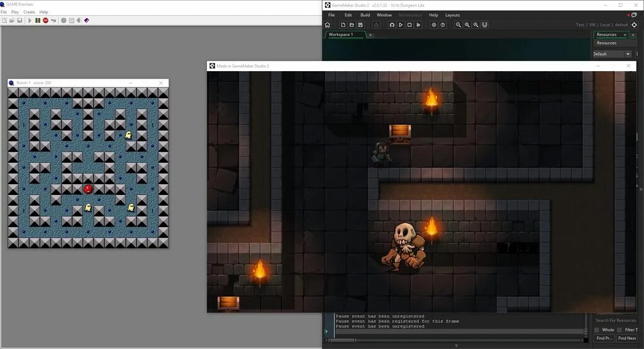Click 'registered for this frame' output line
The image size is (644, 349).
[x=397, y=321]
